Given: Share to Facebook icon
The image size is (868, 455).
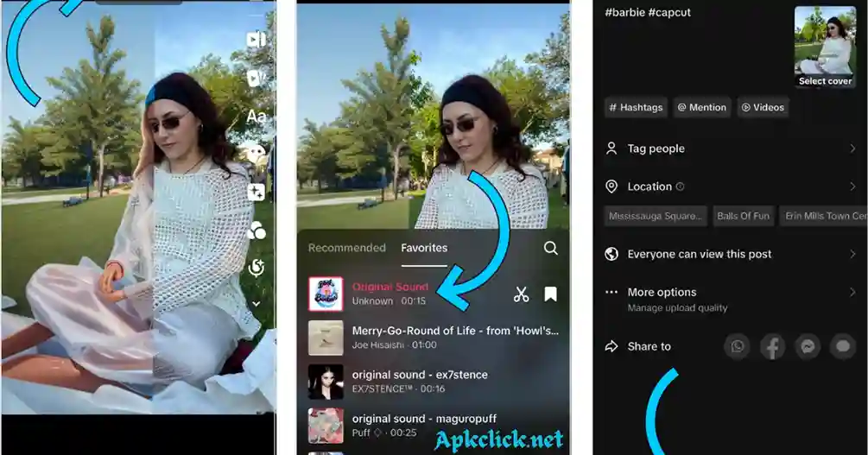Looking at the screenshot, I should click(772, 346).
